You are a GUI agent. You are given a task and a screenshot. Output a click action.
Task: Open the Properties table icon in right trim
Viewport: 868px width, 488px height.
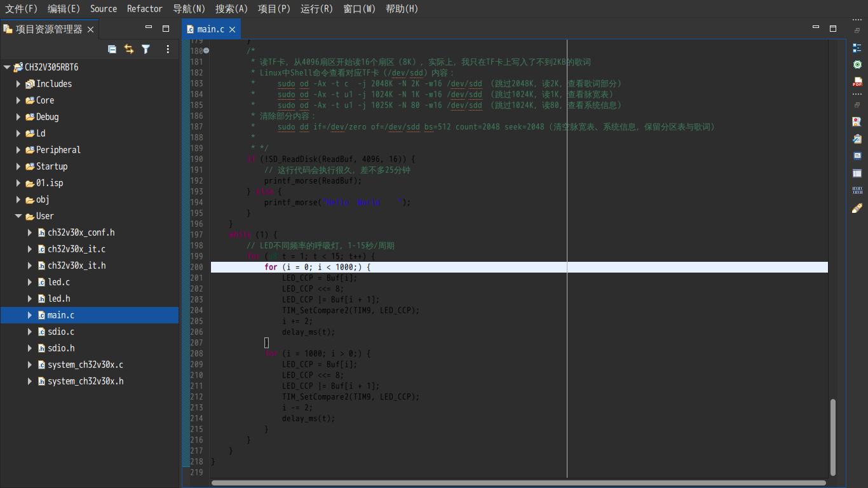857,173
